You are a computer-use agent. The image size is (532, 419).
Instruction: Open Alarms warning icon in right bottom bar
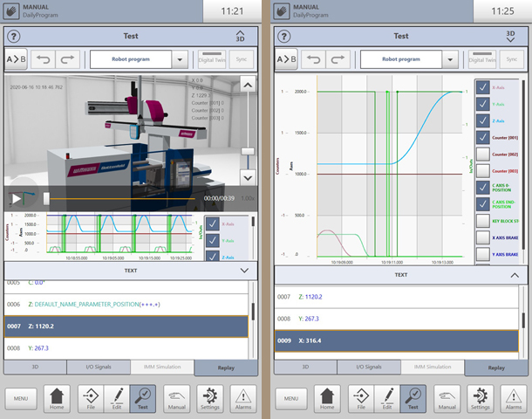tap(514, 399)
